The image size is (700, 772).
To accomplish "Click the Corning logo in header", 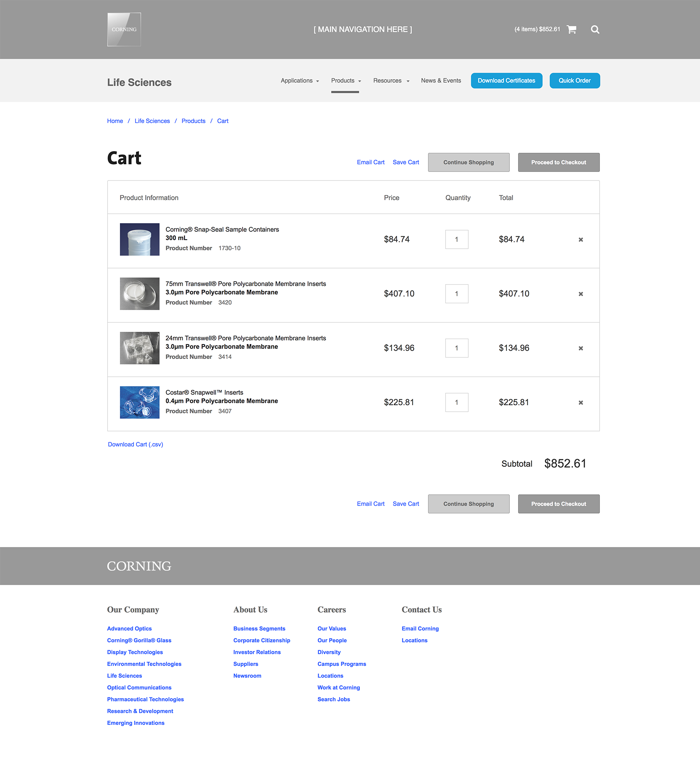I will (124, 29).
